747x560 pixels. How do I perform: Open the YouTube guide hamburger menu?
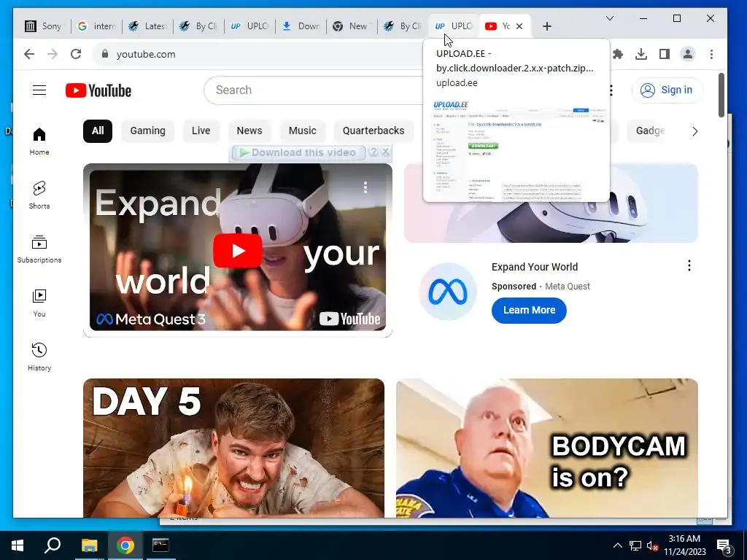[39, 90]
